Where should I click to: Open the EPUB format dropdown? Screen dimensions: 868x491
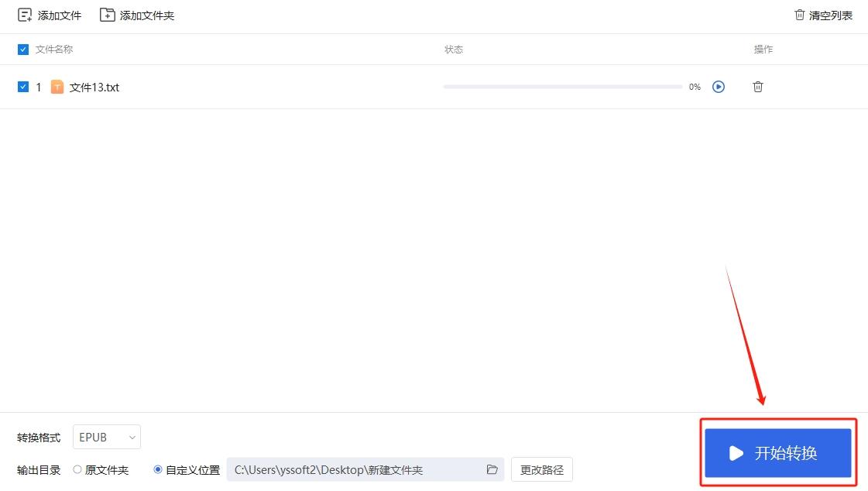coord(107,437)
